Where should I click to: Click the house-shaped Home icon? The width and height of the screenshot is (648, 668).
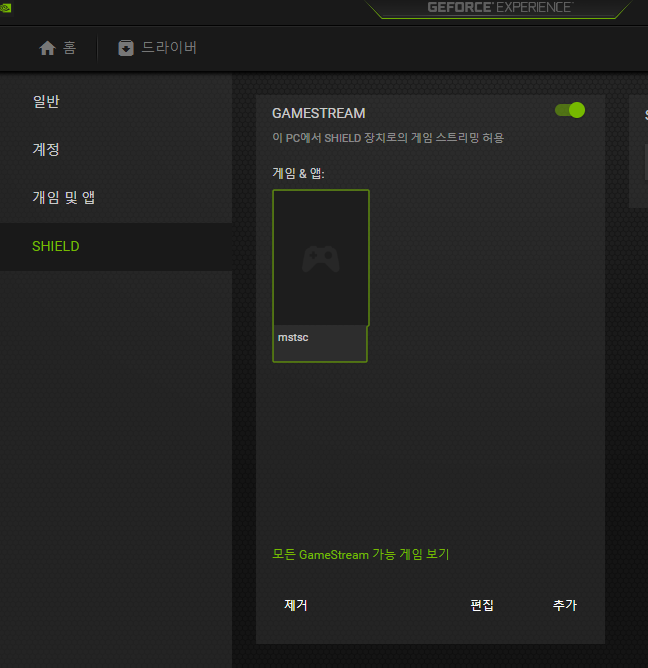(x=47, y=48)
